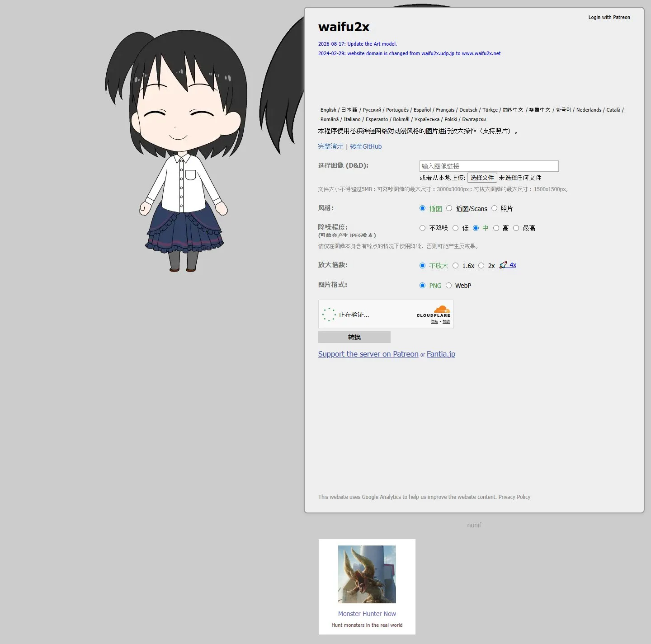Click the 转换 convert button
This screenshot has height=644, width=651.
(x=354, y=337)
